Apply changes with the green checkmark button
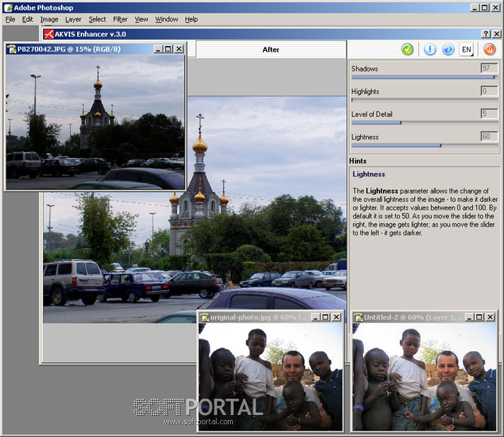 (407, 49)
